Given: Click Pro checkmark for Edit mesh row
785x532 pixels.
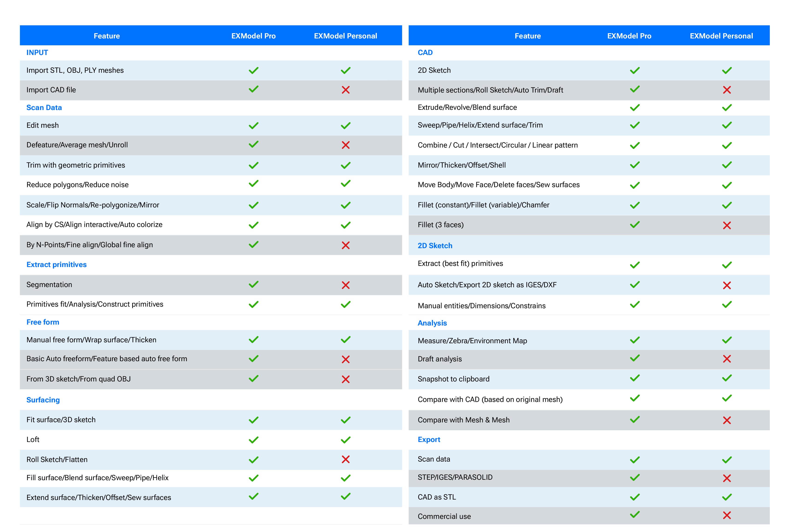Looking at the screenshot, I should 253,126.
